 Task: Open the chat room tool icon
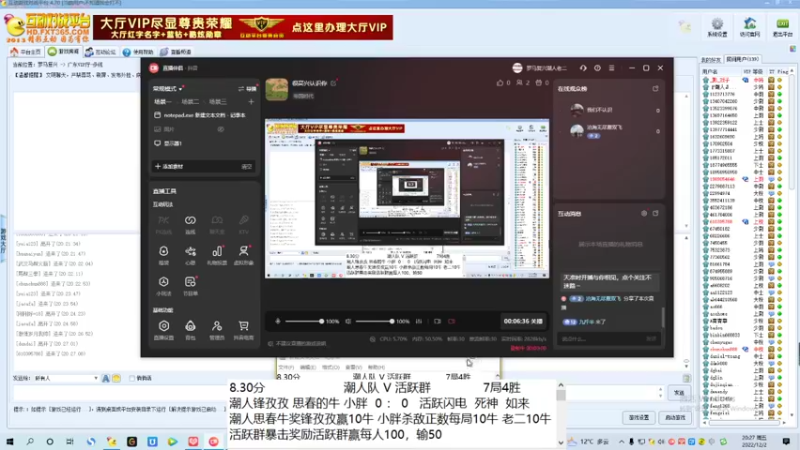click(x=217, y=220)
